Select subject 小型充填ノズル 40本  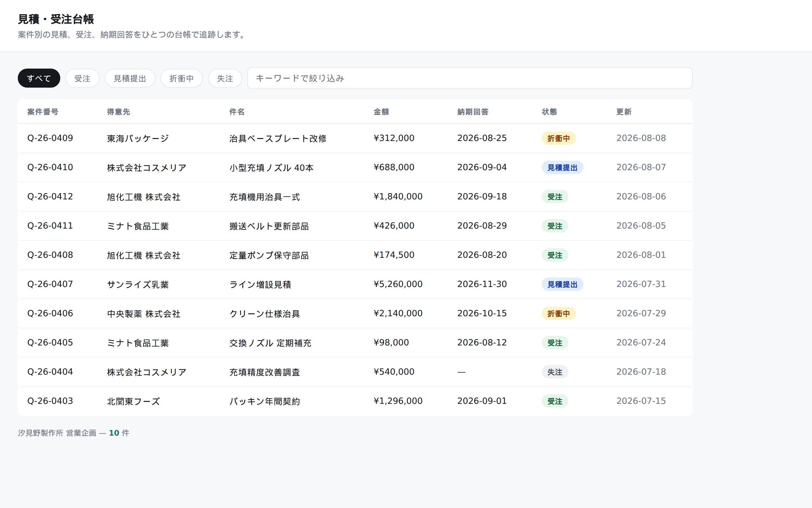[272, 167]
